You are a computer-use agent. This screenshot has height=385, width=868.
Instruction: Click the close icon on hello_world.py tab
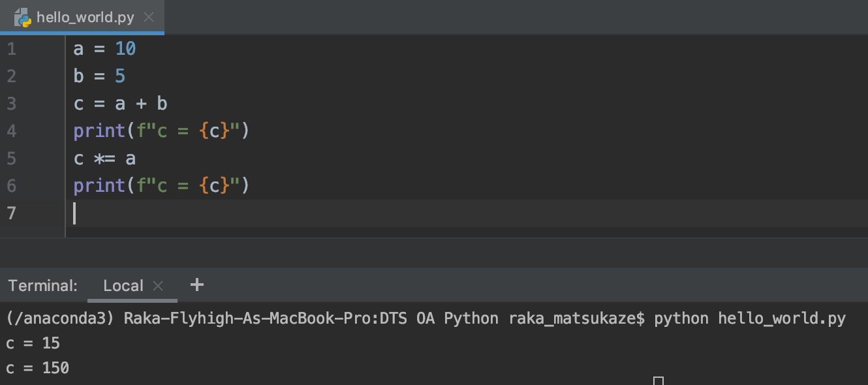tap(148, 18)
